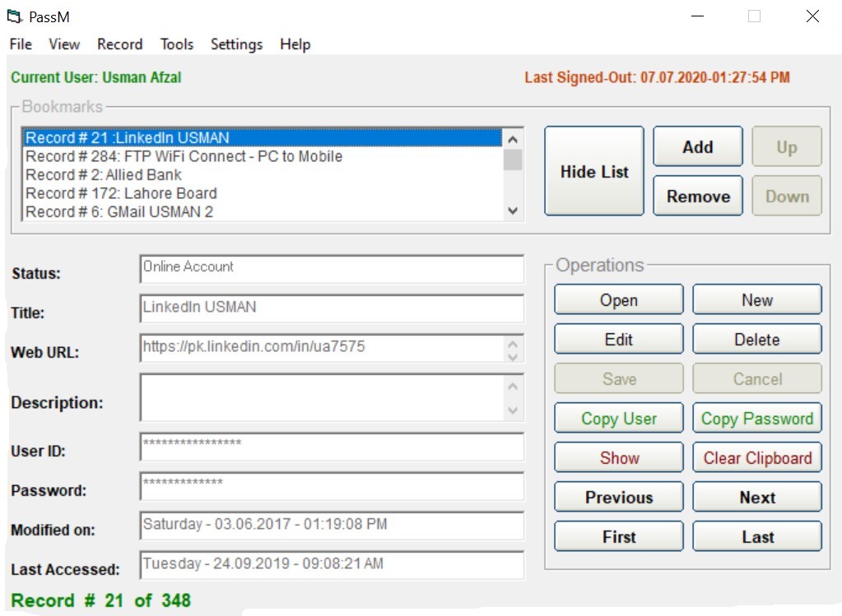Open the Settings menu

pyautogui.click(x=236, y=44)
